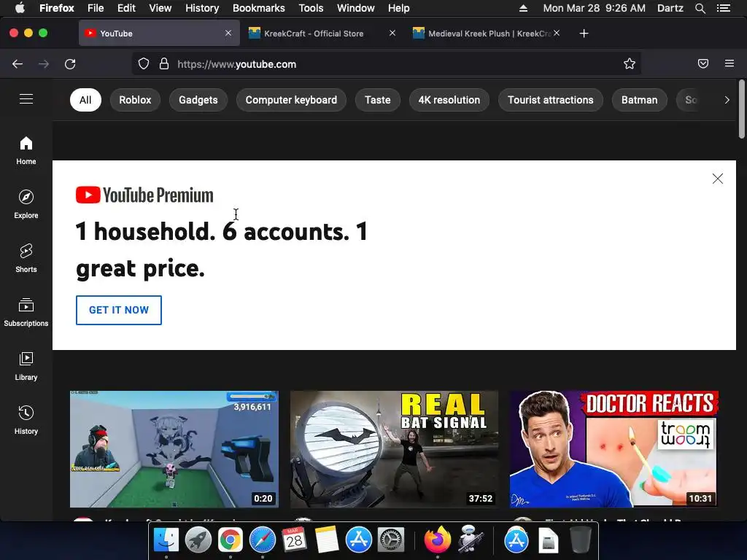Screen dimensions: 747x560
Task: Select the Gadgets filter chip
Action: (x=198, y=100)
